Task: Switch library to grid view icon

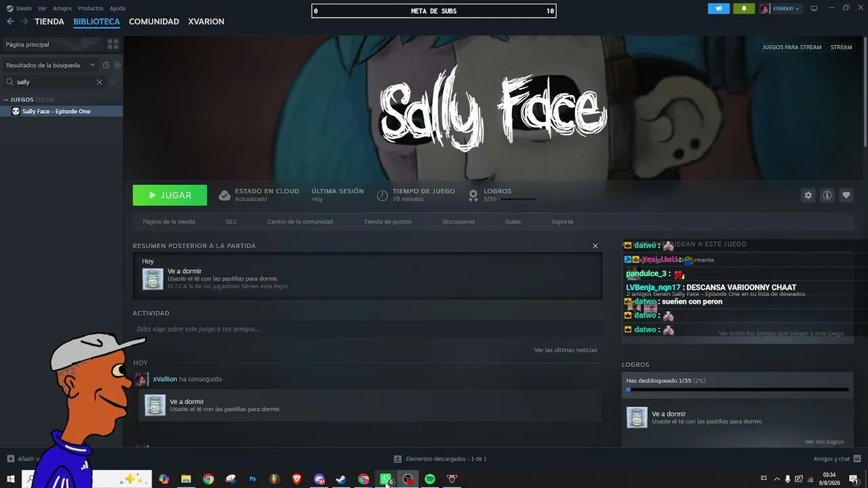Action: [113, 44]
